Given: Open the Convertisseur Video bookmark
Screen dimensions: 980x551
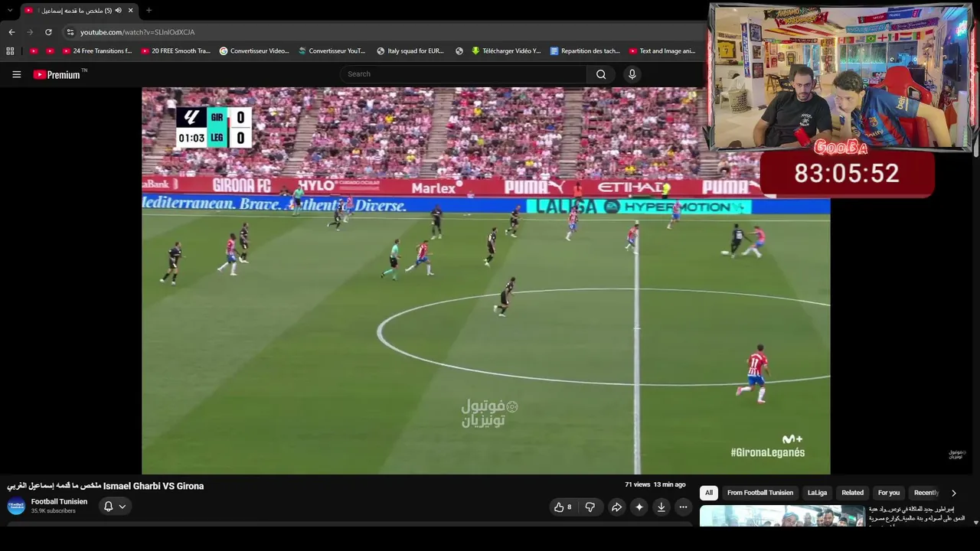Looking at the screenshot, I should (254, 51).
